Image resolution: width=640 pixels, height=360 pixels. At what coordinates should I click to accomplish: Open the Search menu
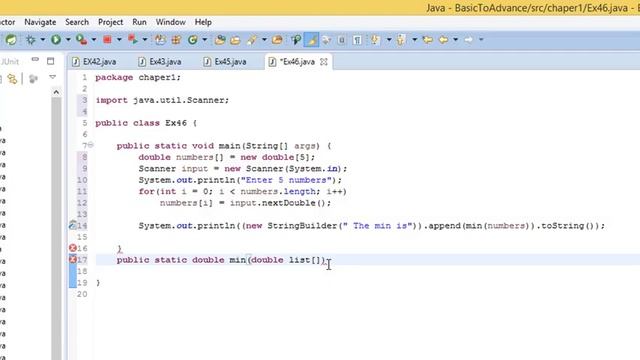tap(77, 22)
